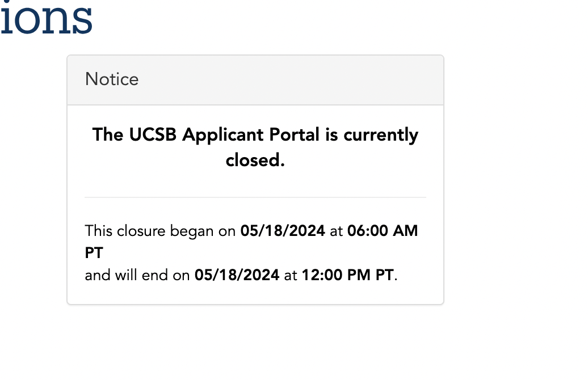The height and width of the screenshot is (380, 588).
Task: Click the horizontal divider below the closed message
Action: coord(255,197)
